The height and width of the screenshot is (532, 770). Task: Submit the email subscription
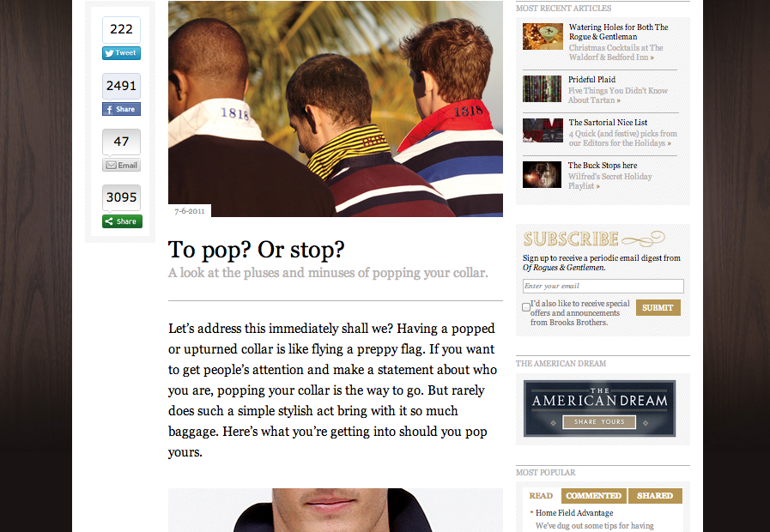point(658,308)
